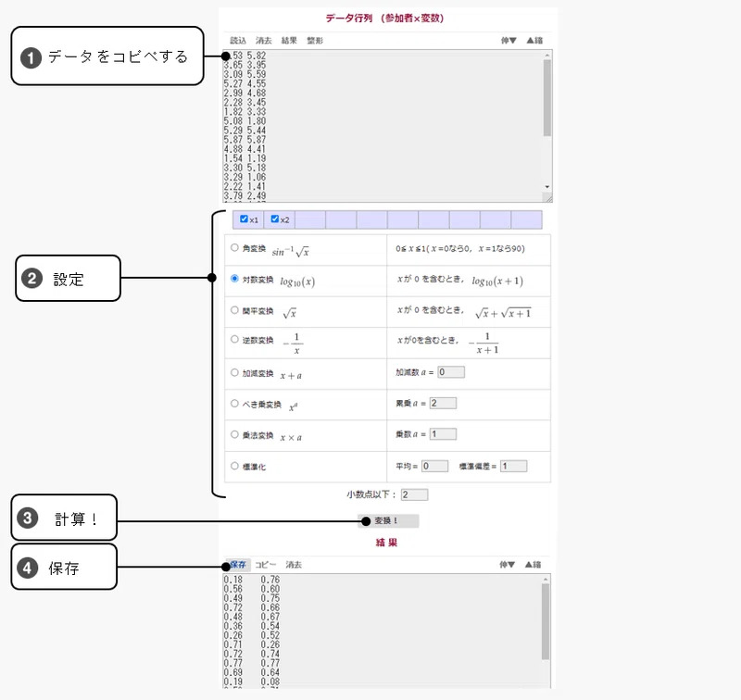Screen dimensions: 741x700
Task: Uncheck the x2 variable checkbox
Action: 274,219
